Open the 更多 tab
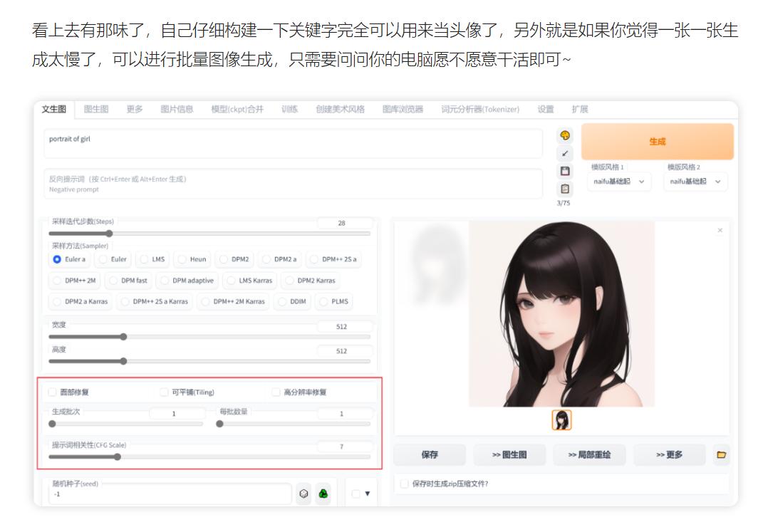The height and width of the screenshot is (532, 768). click(135, 109)
